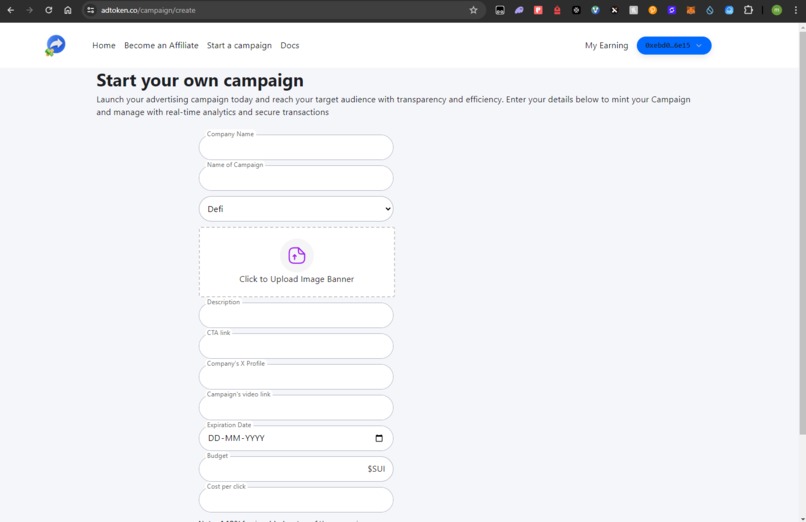
Task: Click the browser address bar URL
Action: tap(148, 10)
